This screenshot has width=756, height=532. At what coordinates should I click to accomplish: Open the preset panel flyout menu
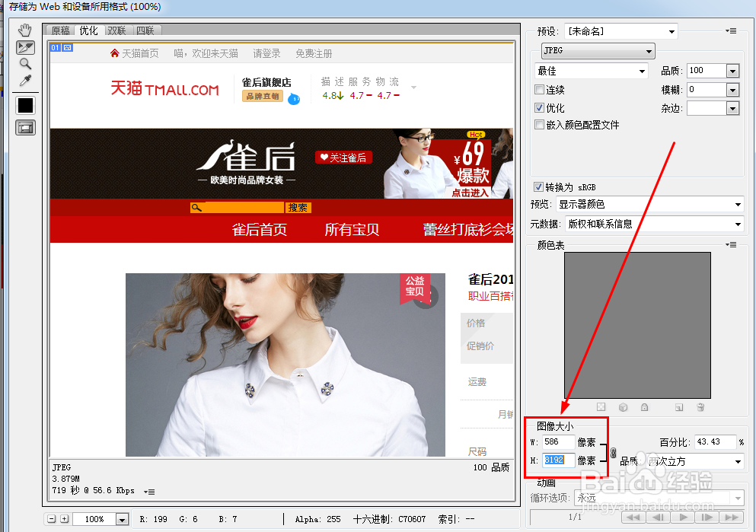click(731, 31)
